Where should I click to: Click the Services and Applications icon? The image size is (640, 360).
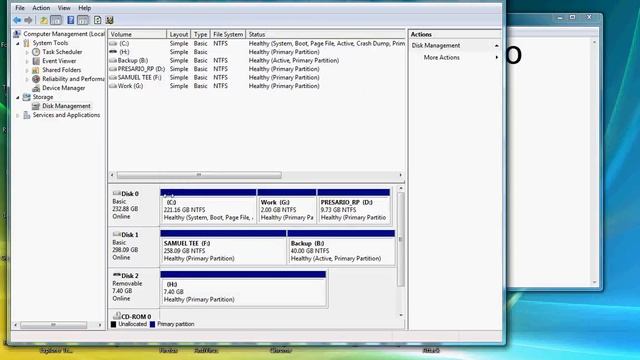[x=27, y=115]
